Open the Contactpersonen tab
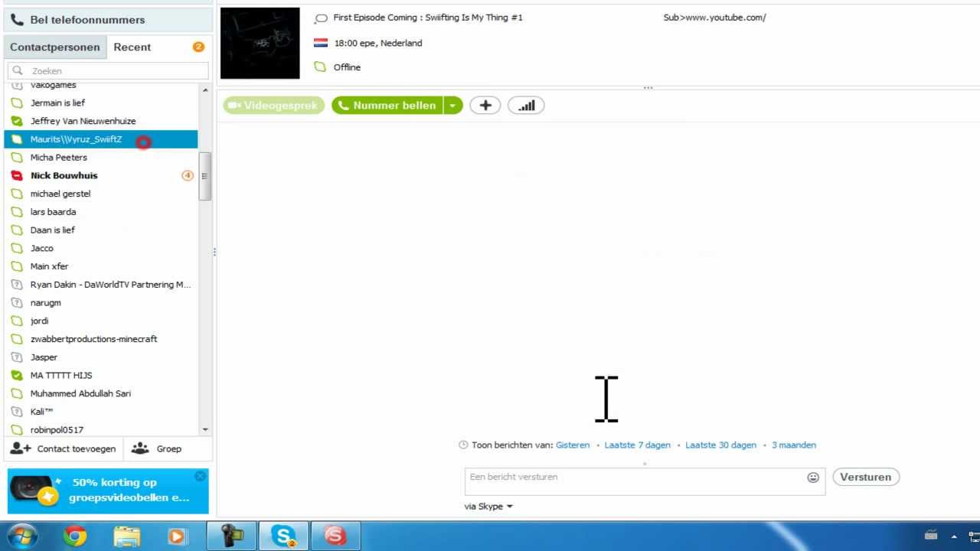Screen dimensions: 980x551 (55, 47)
